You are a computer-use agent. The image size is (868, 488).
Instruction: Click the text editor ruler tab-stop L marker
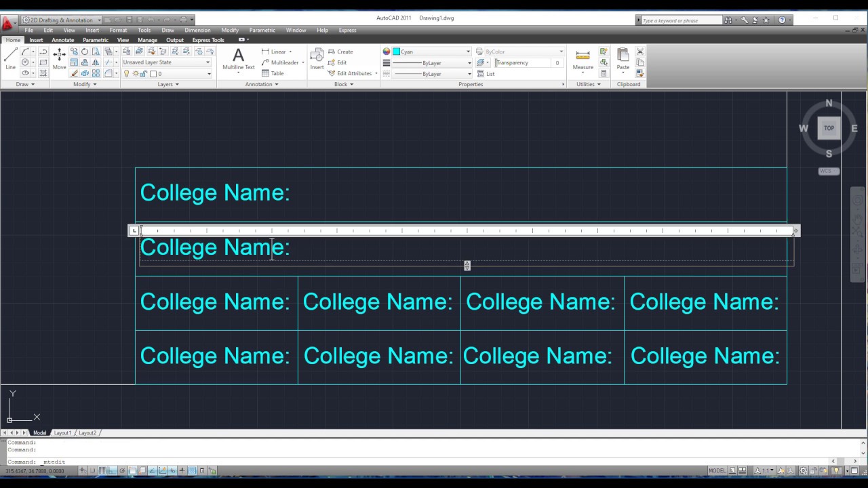pos(134,231)
